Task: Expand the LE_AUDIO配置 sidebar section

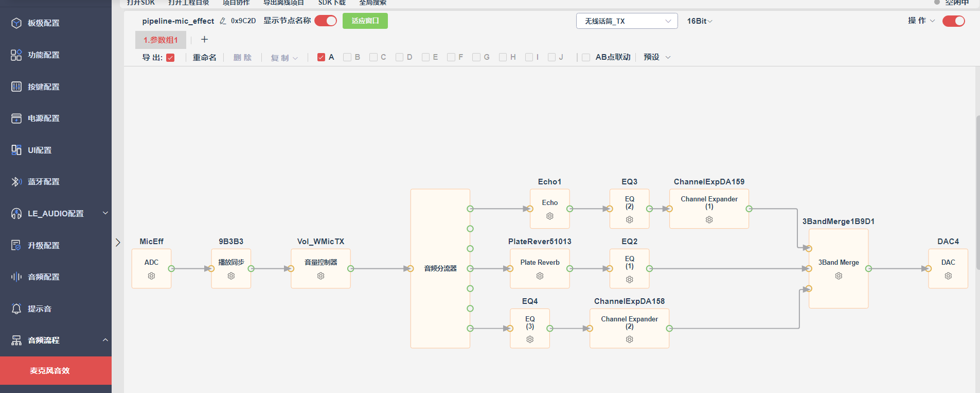Action: [x=56, y=213]
